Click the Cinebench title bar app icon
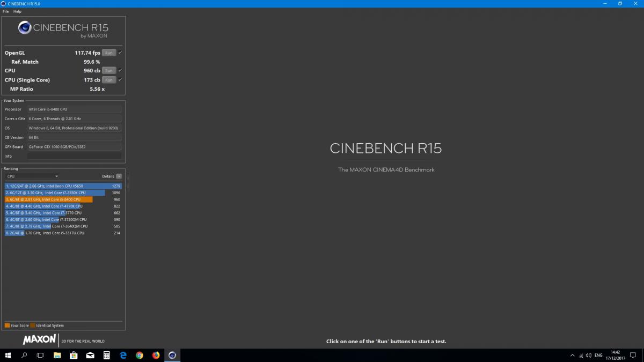Screen dimensions: 644x362 (x=4, y=4)
